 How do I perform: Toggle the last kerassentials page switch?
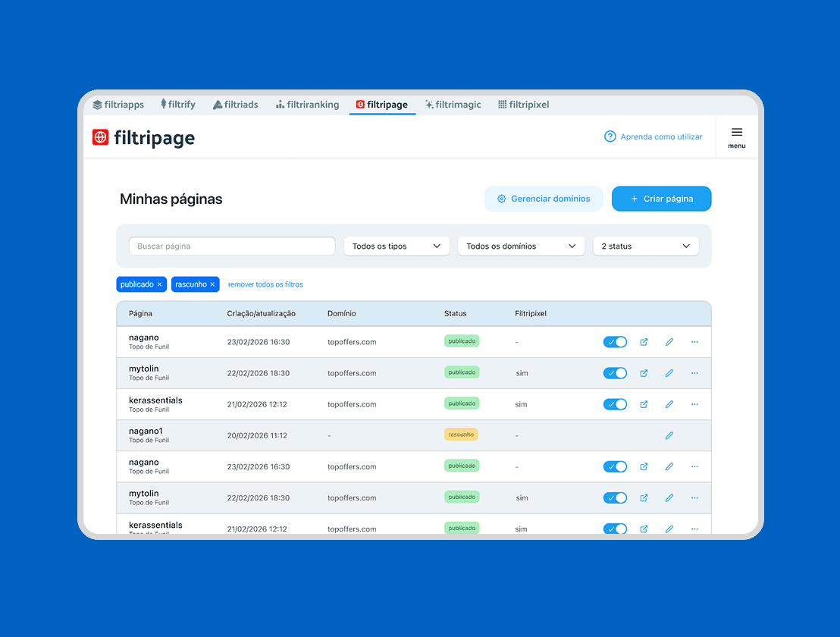(615, 529)
